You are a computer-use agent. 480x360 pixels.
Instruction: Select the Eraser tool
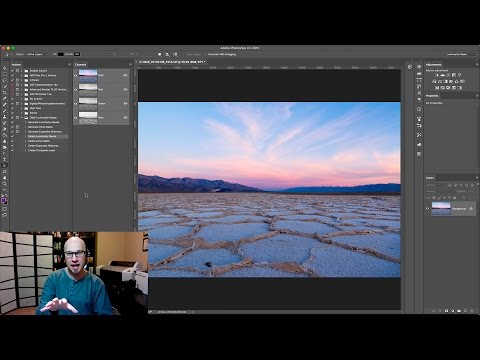tap(5, 129)
